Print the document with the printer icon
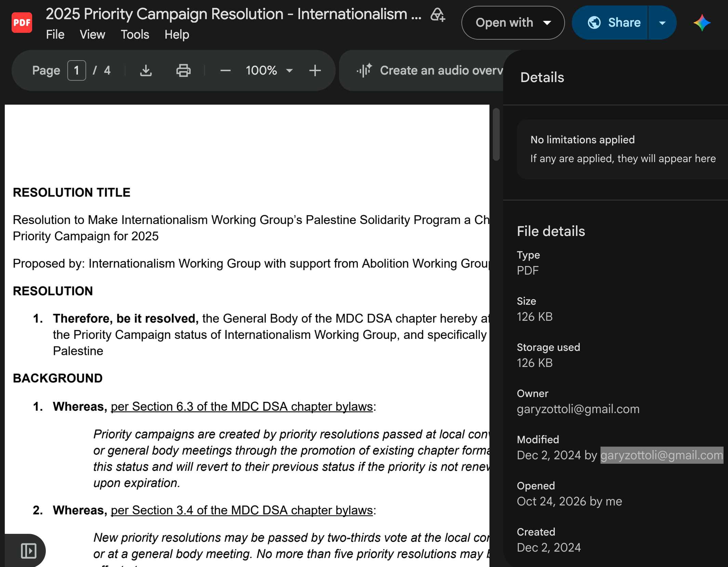728x567 pixels. 184,70
